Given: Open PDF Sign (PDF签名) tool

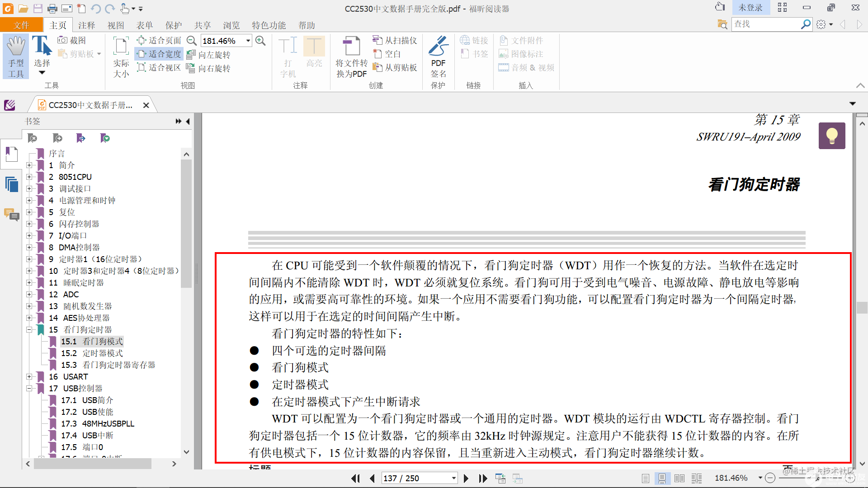Looking at the screenshot, I should coord(438,56).
